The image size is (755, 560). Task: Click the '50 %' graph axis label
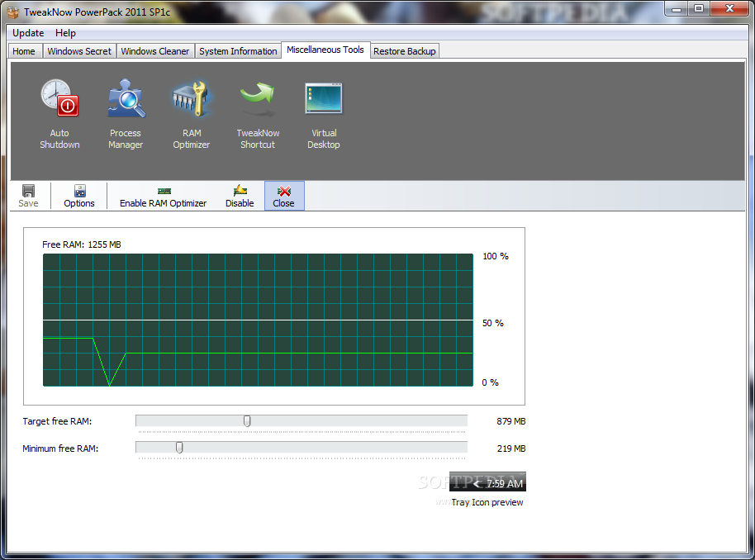click(x=493, y=323)
